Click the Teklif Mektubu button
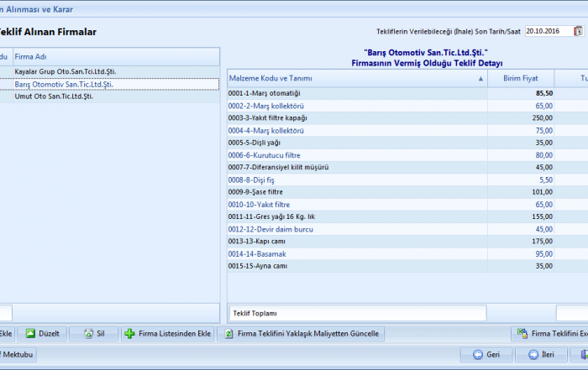 coord(17,354)
